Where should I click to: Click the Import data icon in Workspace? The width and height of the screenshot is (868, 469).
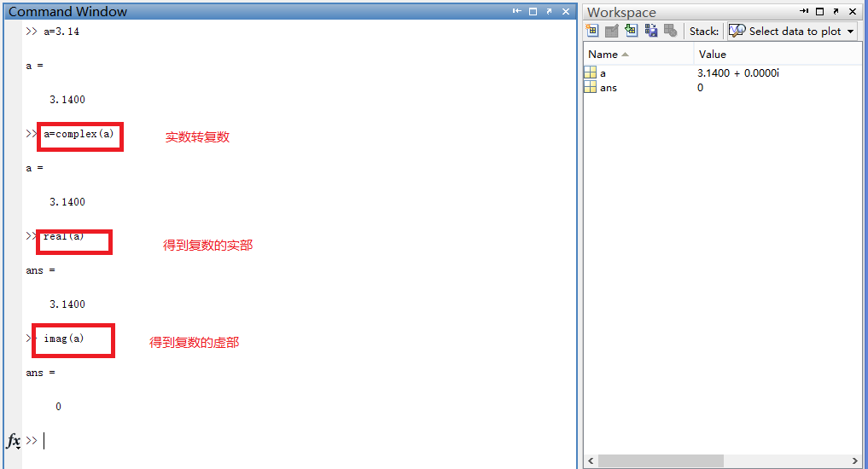pyautogui.click(x=631, y=31)
